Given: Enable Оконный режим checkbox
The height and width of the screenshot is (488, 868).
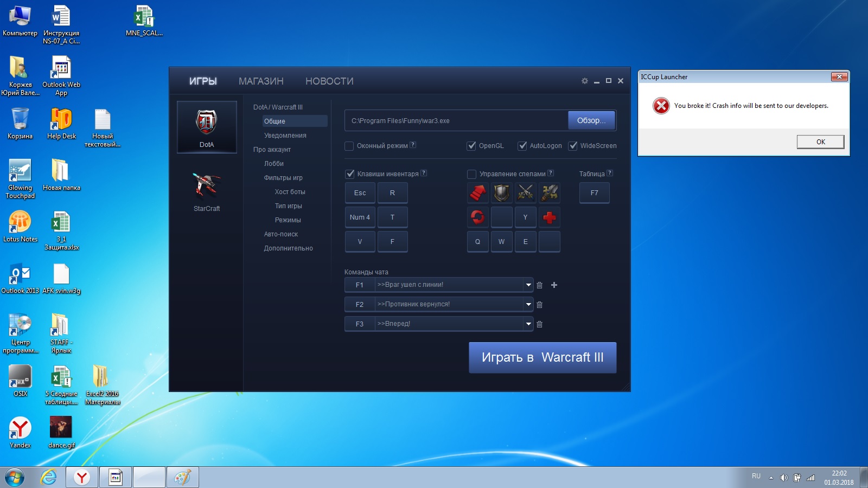Looking at the screenshot, I should pos(349,146).
